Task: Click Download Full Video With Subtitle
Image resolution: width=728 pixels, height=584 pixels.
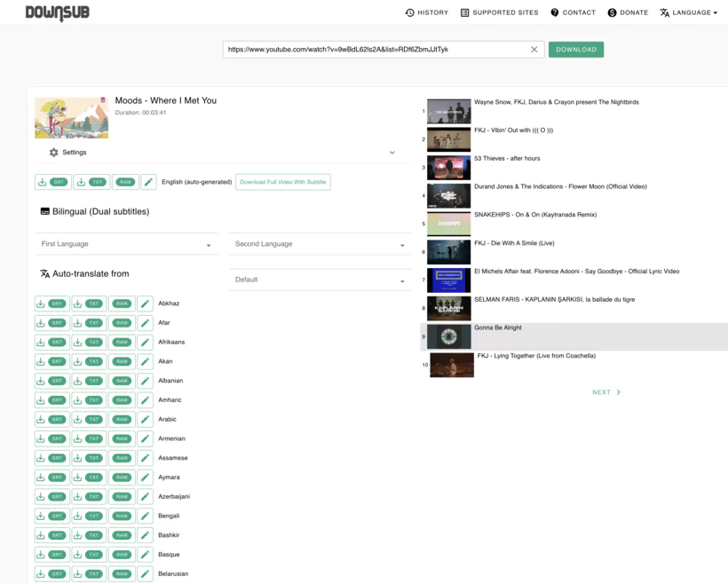Action: (x=283, y=182)
